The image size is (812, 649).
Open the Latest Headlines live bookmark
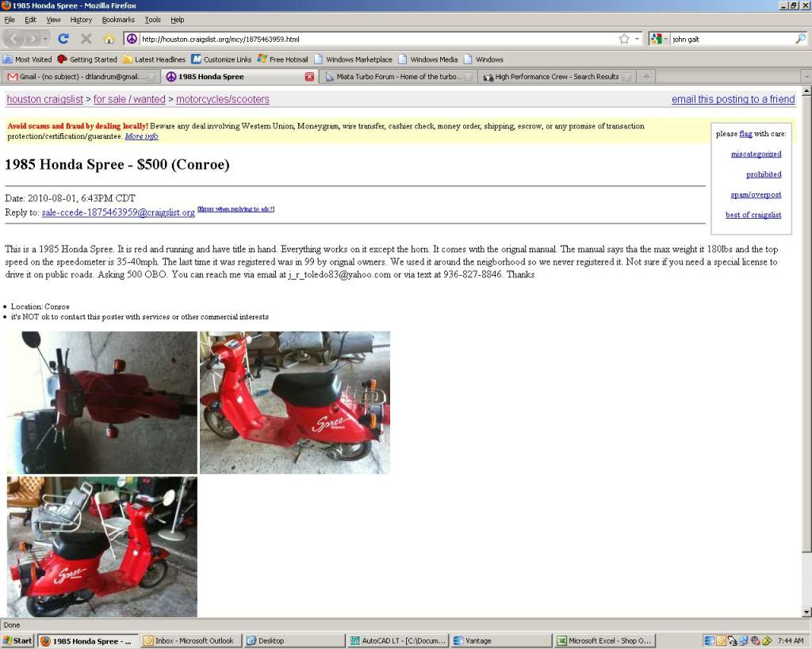click(x=155, y=59)
